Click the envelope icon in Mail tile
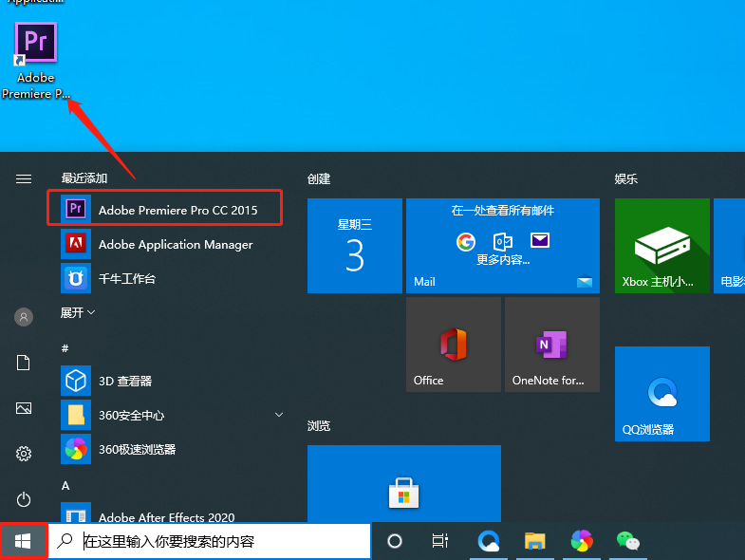This screenshot has width=745, height=560. [540, 240]
